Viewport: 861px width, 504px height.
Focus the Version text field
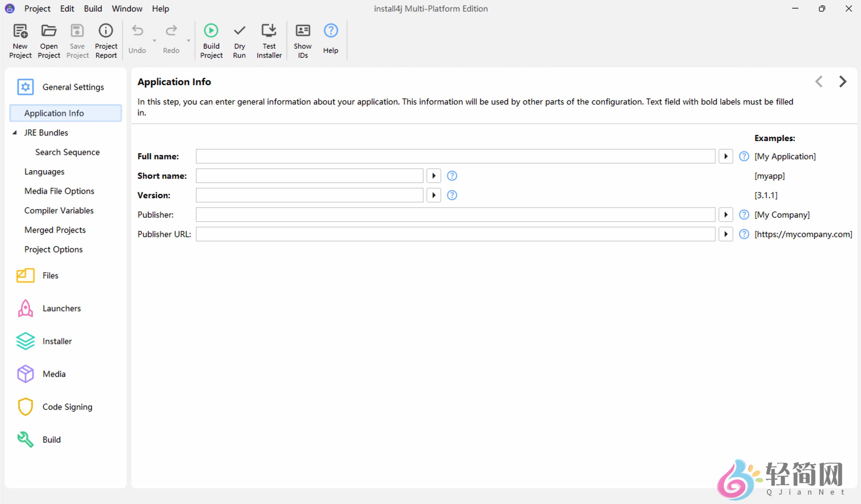click(309, 195)
